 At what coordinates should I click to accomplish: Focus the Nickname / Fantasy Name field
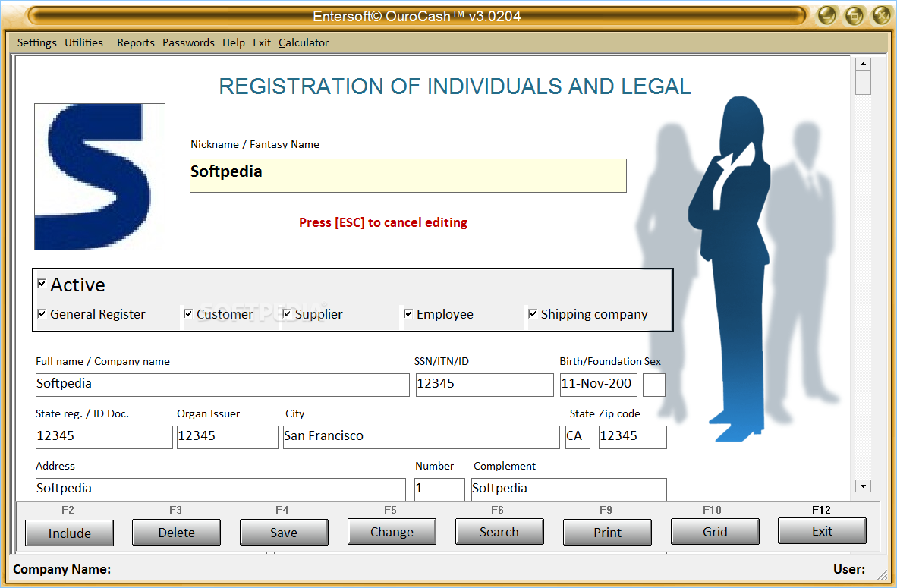point(408,175)
